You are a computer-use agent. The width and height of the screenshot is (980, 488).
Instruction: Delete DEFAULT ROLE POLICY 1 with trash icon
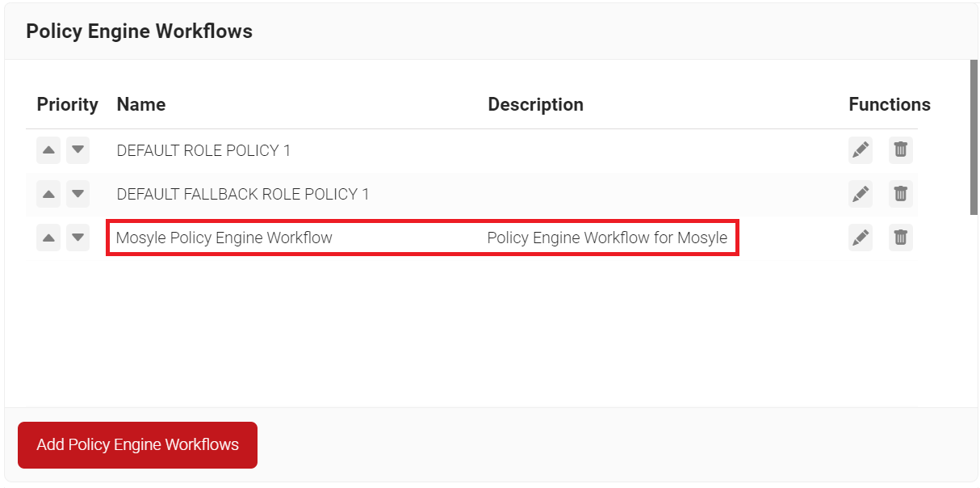click(901, 150)
